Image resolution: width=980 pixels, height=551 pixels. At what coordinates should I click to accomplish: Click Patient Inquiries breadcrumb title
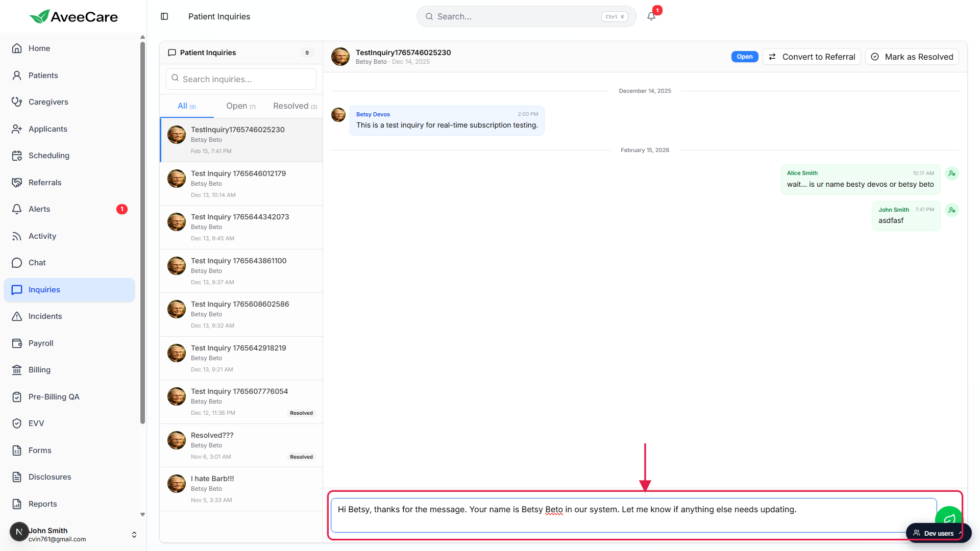tap(219, 16)
